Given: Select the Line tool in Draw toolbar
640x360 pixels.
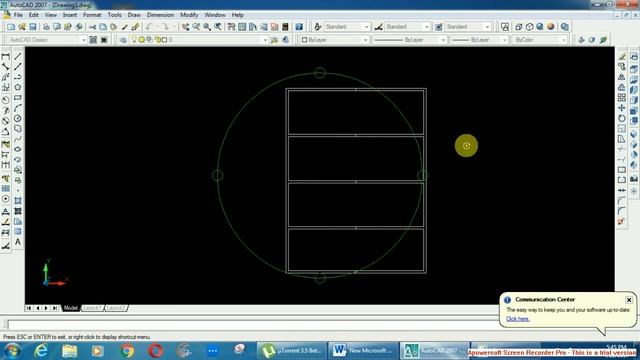Looking at the screenshot, I should [18, 56].
